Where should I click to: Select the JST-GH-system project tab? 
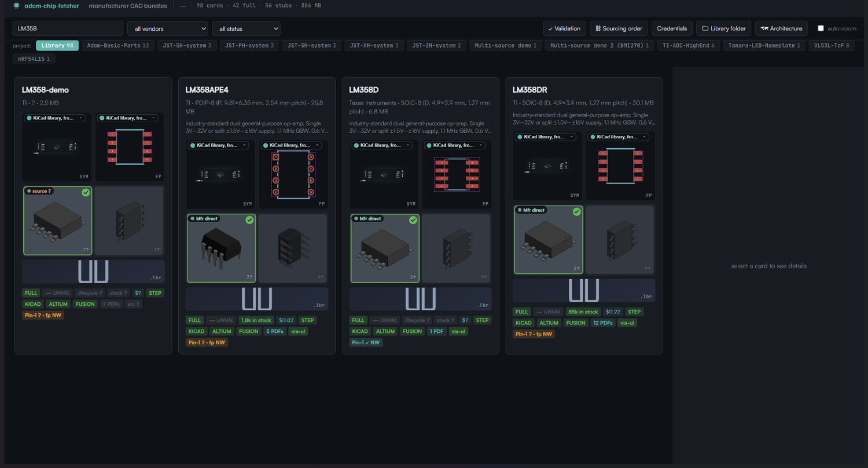pos(186,45)
